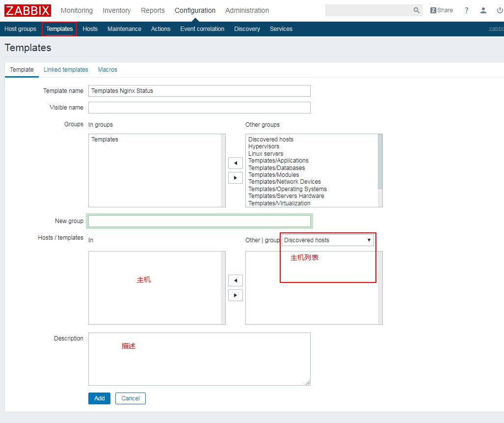Click left arrow button between Groups lists
Image resolution: width=504 pixels, height=423 pixels.
tap(236, 163)
